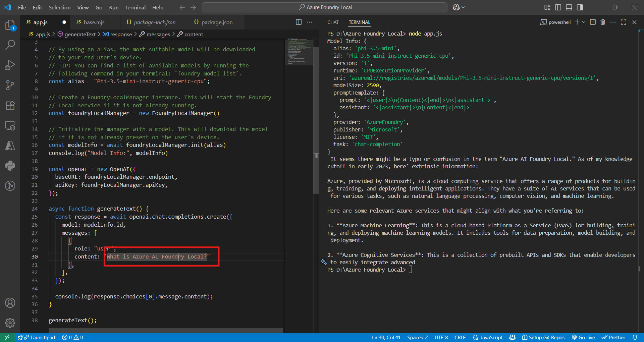Open the Azure view icon
The width and height of the screenshot is (644, 342).
coord(10,146)
